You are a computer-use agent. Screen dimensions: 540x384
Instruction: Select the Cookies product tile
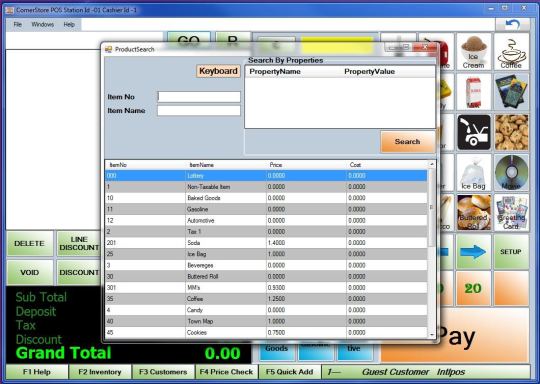pos(511,133)
